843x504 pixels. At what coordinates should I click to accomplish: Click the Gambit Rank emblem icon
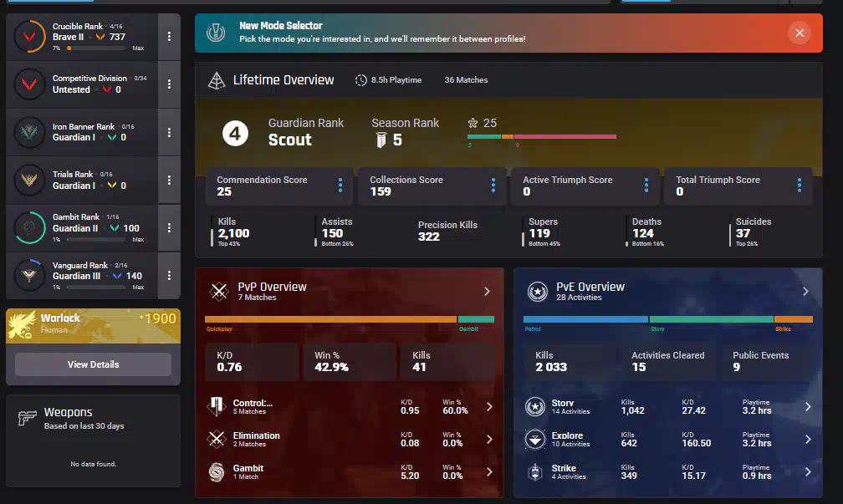tap(29, 228)
